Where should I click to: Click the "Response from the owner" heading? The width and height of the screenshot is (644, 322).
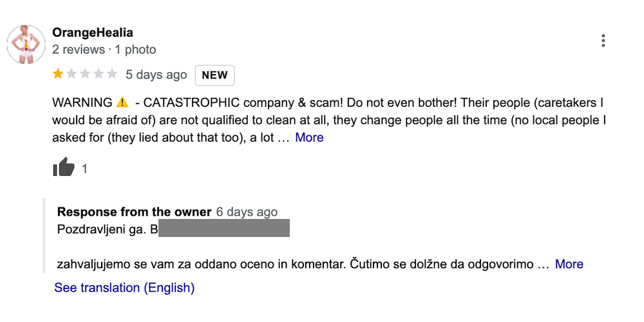(134, 212)
